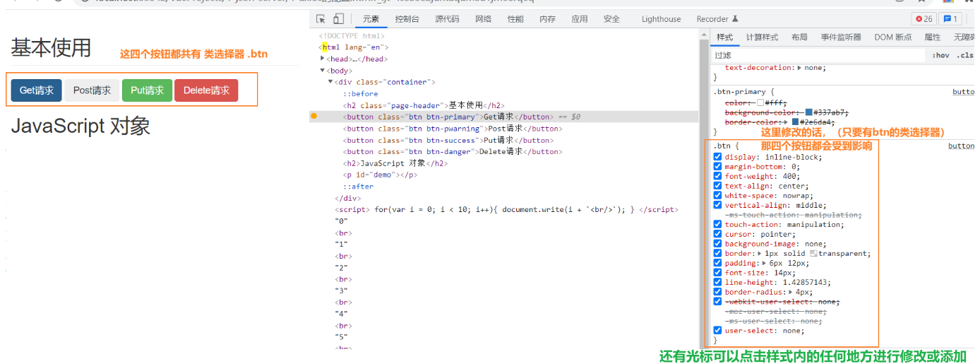This screenshot has height=364, width=980.
Task: Switch to the 控制台 (Console) tab
Action: click(407, 19)
